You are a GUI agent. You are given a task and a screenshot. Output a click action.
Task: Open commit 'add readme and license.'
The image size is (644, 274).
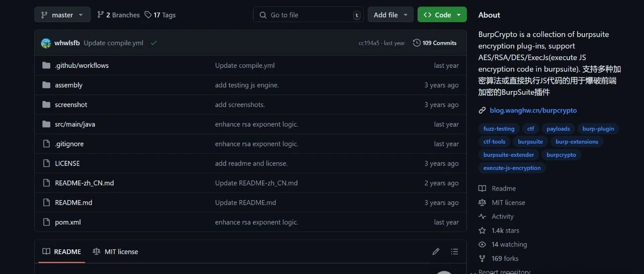tap(252, 163)
